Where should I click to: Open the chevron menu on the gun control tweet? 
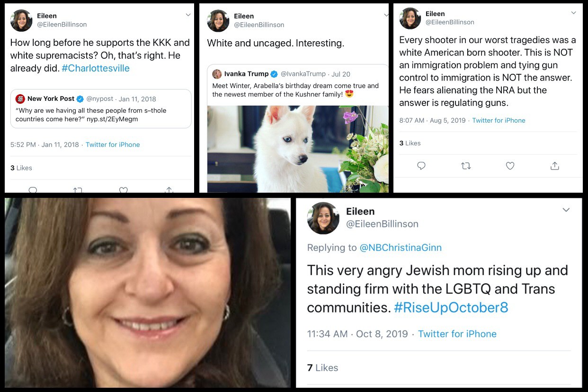(573, 13)
